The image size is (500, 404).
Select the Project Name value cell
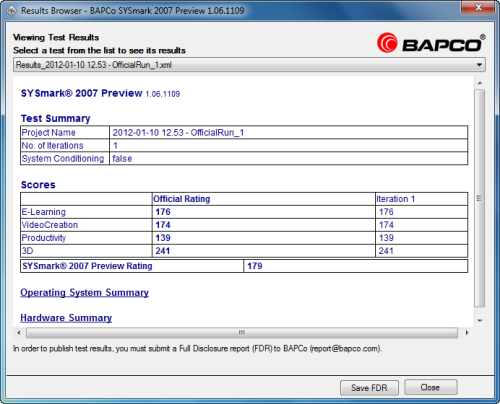[x=289, y=133]
